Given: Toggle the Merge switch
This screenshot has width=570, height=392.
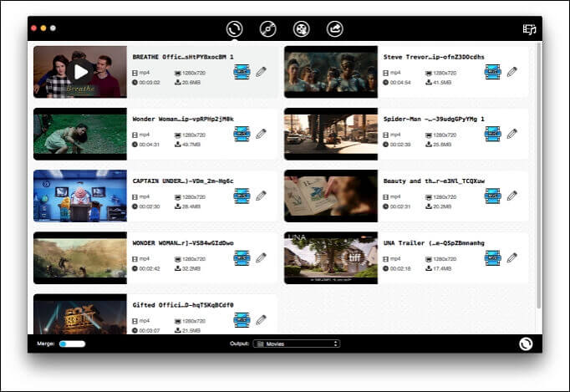Looking at the screenshot, I should [72, 344].
